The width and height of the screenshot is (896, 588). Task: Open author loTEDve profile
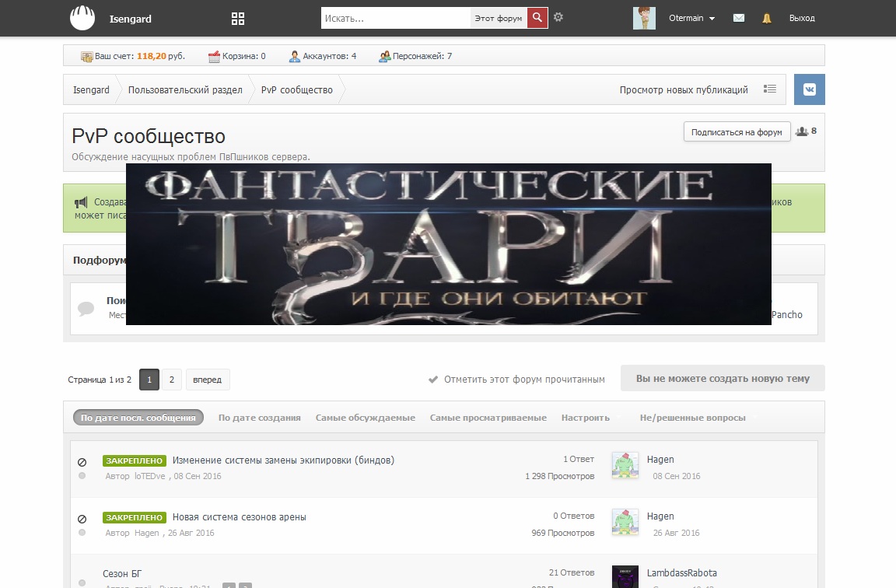149,476
